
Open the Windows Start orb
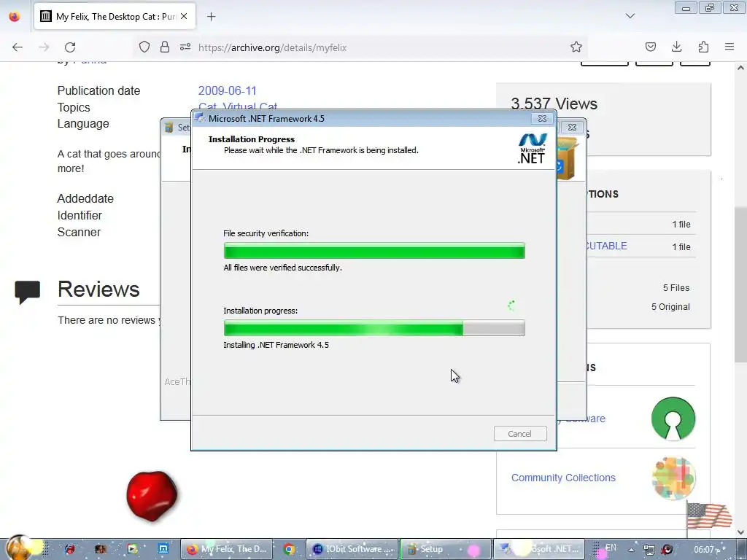pyautogui.click(x=18, y=548)
